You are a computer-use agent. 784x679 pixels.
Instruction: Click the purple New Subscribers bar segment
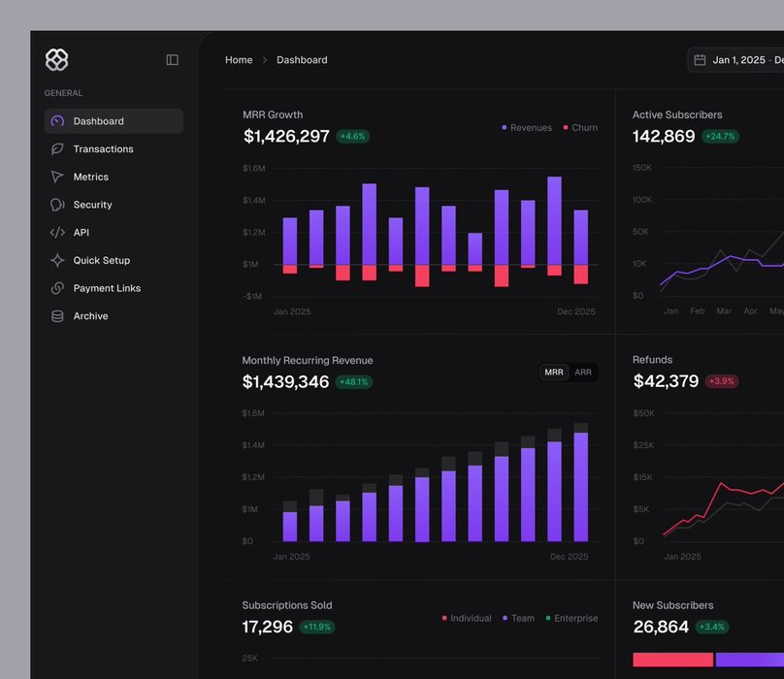[750, 660]
